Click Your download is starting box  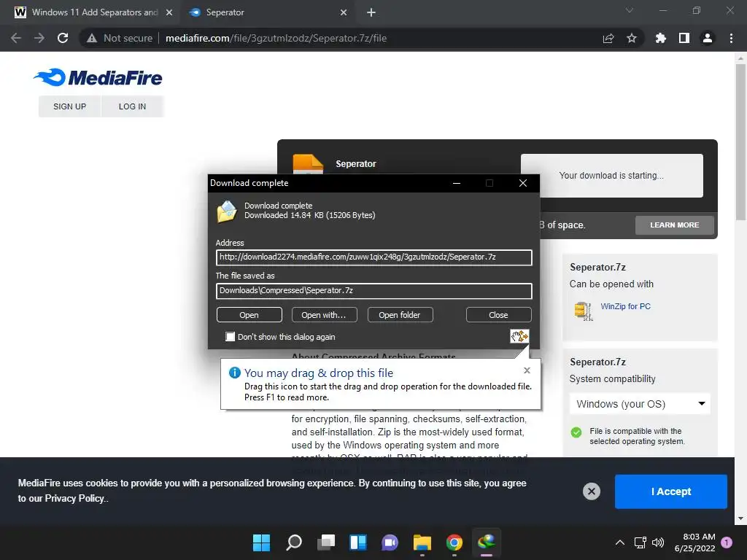point(612,175)
